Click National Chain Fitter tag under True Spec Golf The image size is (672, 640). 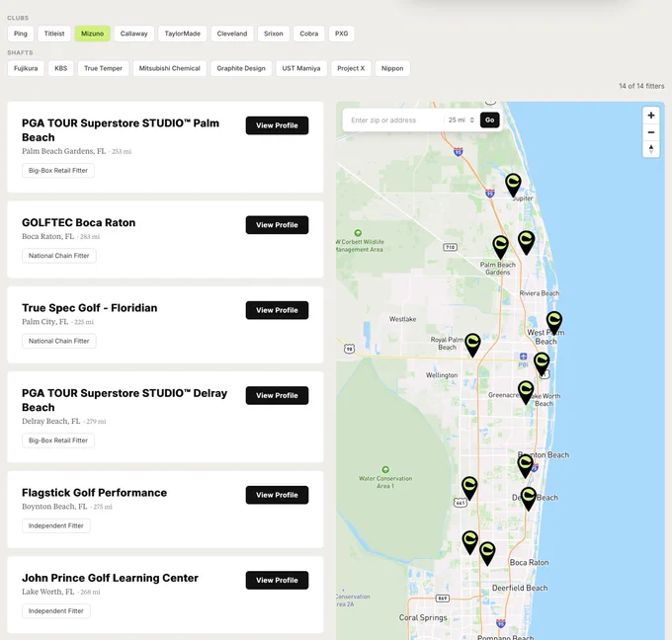(x=58, y=341)
